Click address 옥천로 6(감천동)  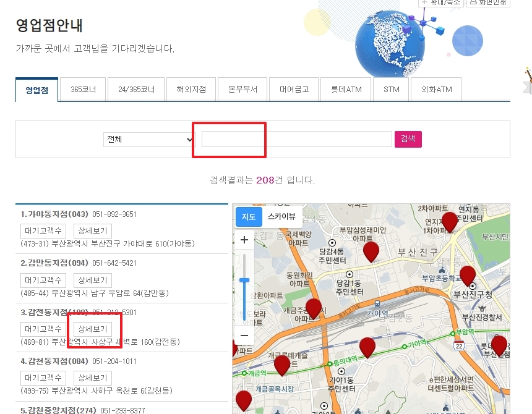[x=144, y=391]
